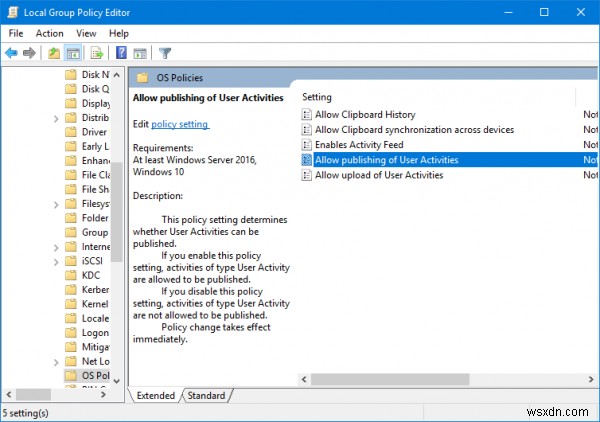
Task: Click the Back arrow toolbar icon
Action: 11,53
